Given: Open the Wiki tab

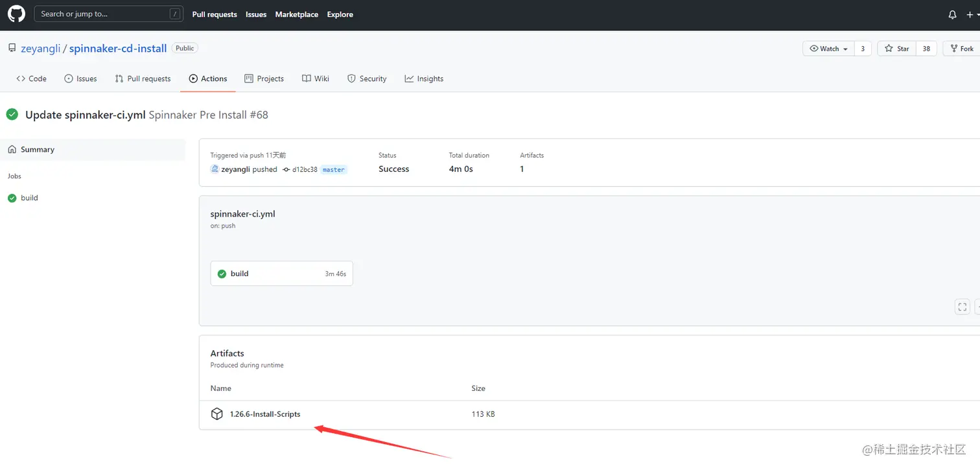Looking at the screenshot, I should pyautogui.click(x=316, y=78).
